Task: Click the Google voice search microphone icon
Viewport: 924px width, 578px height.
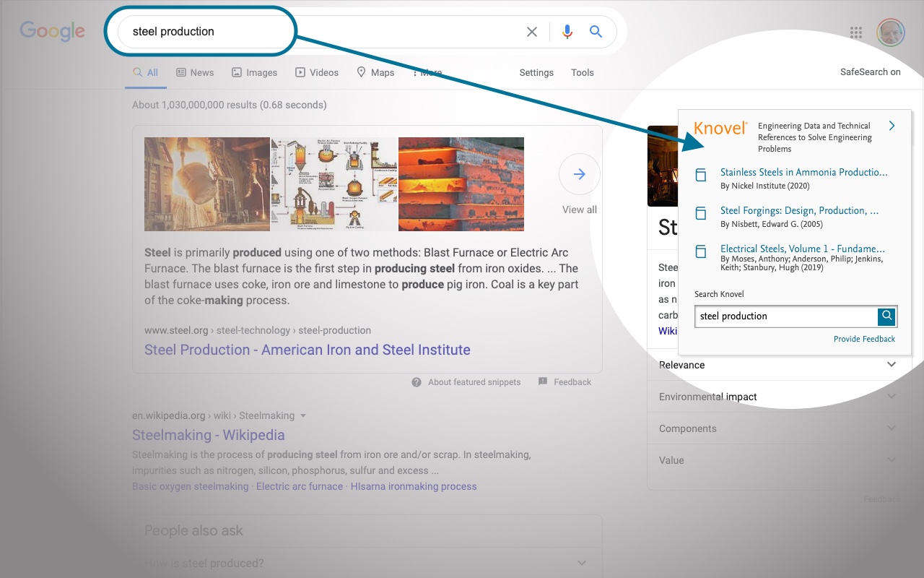Action: 567,32
